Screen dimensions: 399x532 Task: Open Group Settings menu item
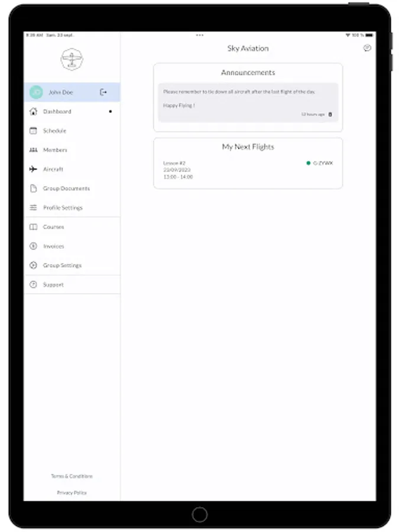tap(72, 265)
